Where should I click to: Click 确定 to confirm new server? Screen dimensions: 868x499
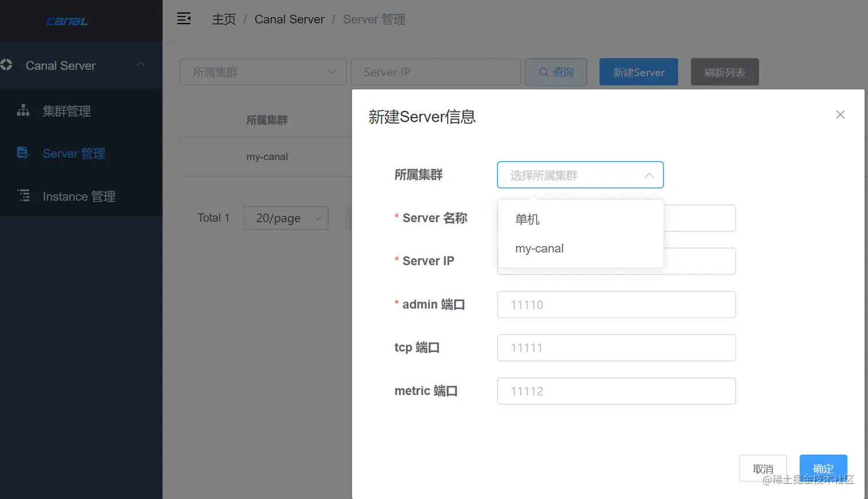point(823,469)
